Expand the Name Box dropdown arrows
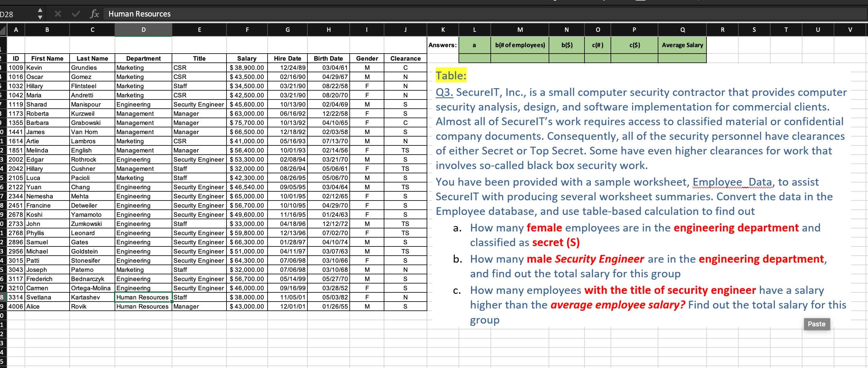The width and height of the screenshot is (868, 368). (x=40, y=14)
